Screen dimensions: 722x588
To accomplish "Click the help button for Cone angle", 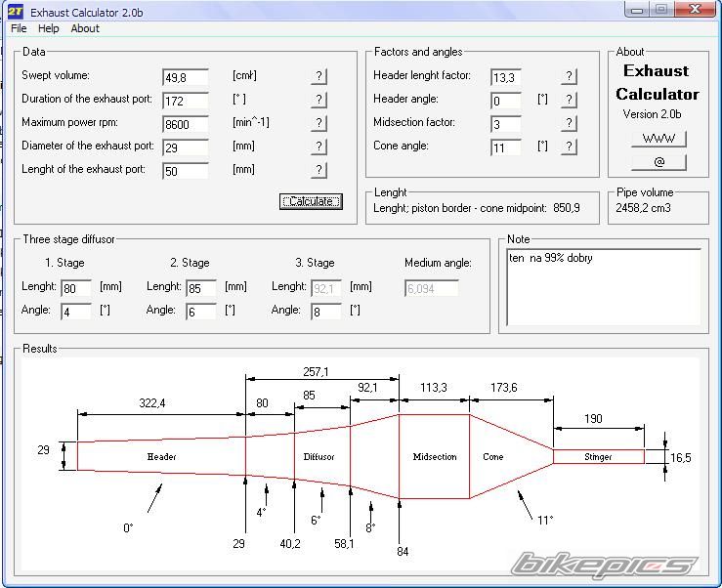I will (569, 147).
